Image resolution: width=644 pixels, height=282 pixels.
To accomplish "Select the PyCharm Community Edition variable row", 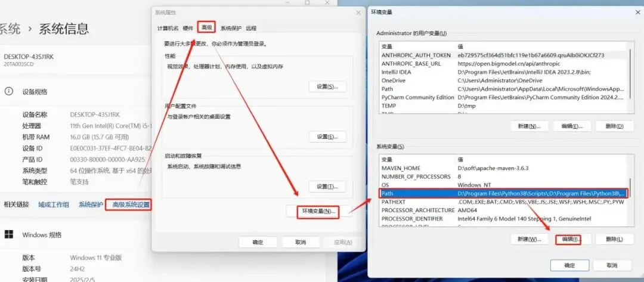I will [x=504, y=97].
